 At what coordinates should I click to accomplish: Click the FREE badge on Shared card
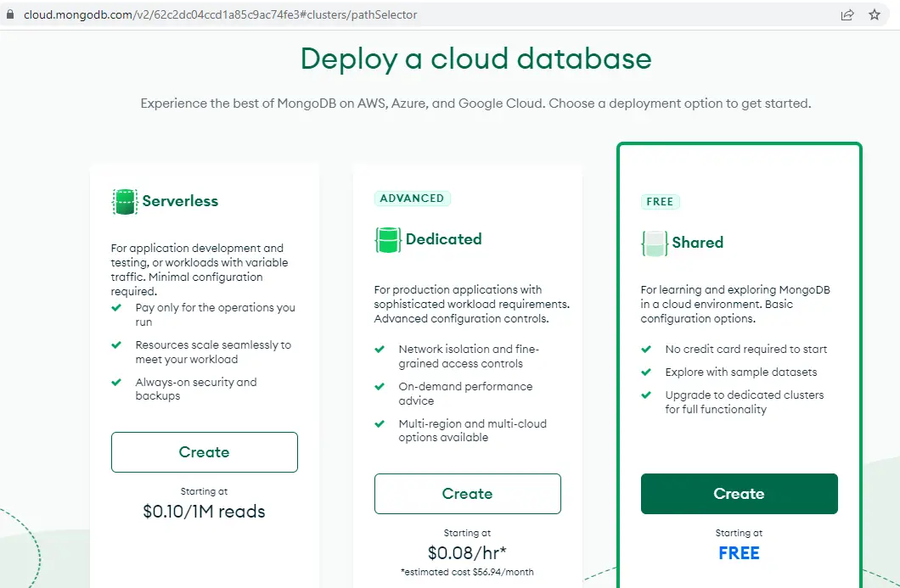pyautogui.click(x=660, y=202)
